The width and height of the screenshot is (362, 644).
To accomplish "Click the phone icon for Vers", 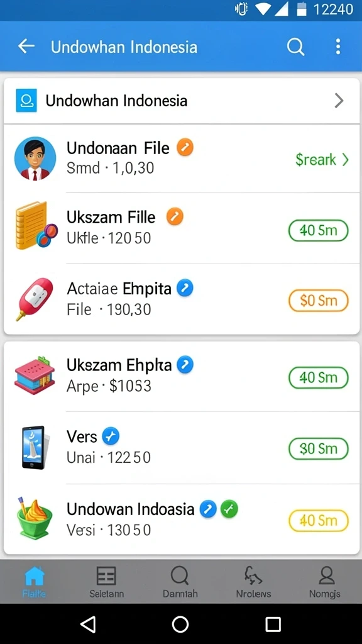I will pos(35,447).
